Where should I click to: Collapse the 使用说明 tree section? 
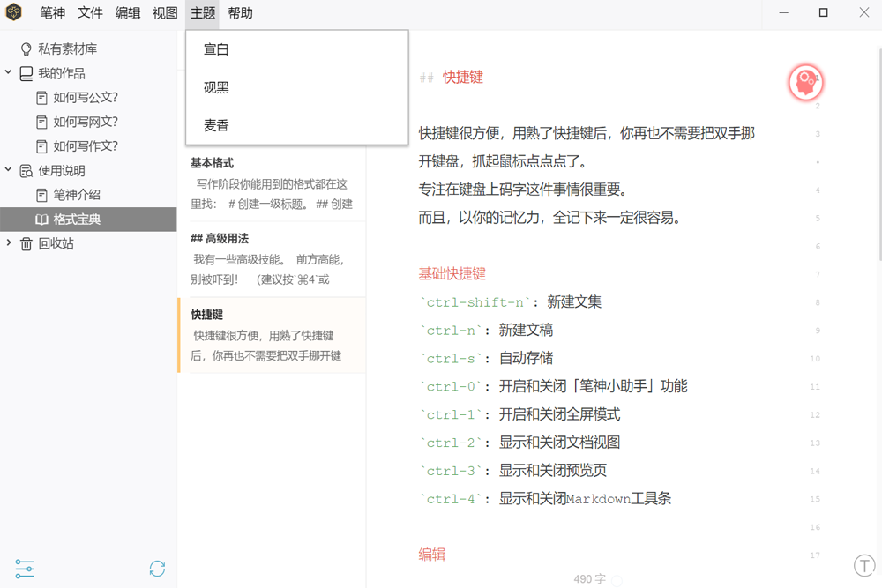pyautogui.click(x=9, y=170)
